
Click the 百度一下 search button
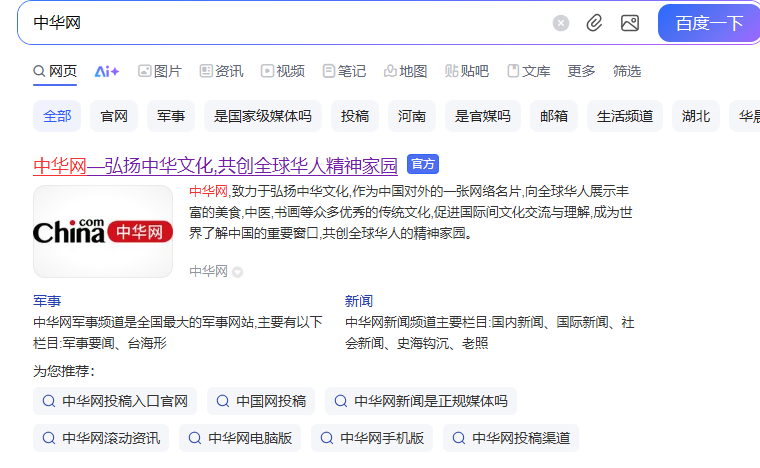pyautogui.click(x=709, y=23)
